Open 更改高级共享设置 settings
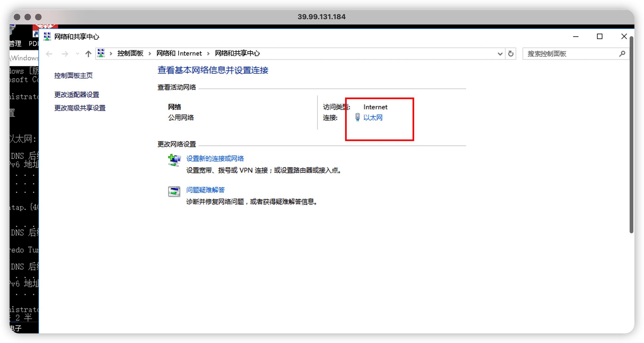Screen dimensions: 644x343 point(80,108)
